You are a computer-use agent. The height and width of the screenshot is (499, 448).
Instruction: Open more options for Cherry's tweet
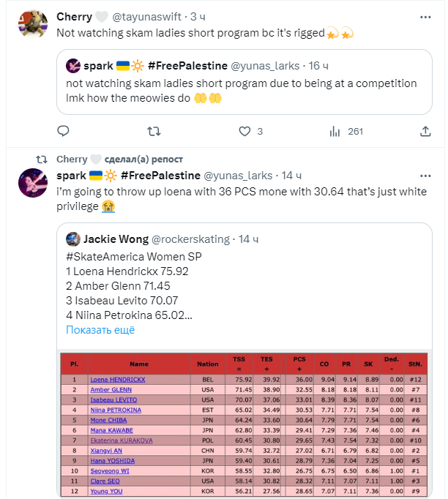click(425, 16)
